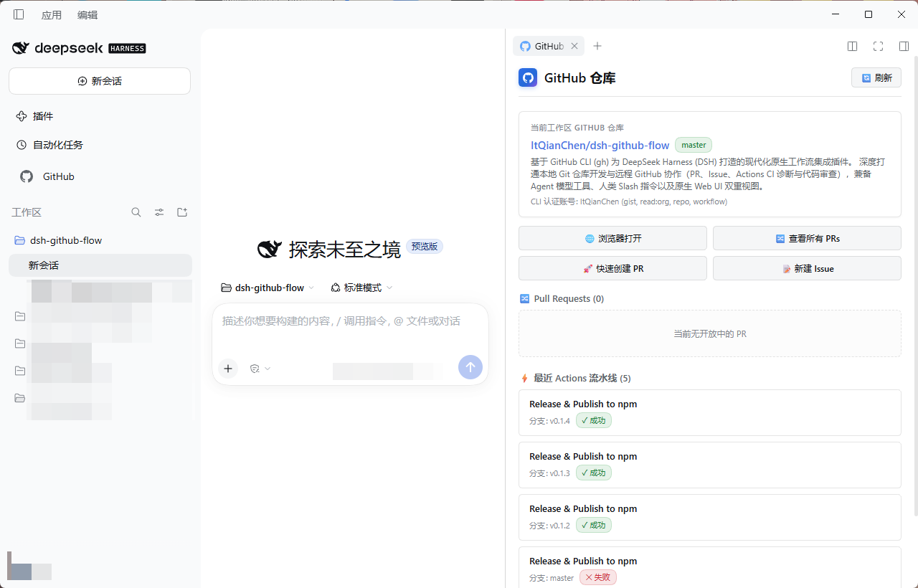Start a 新会话 with the top button
The width and height of the screenshot is (918, 588).
click(100, 81)
